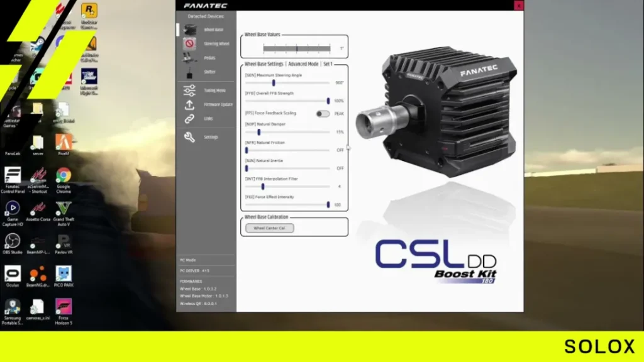Open the Tuning Menu sliders icon
Image resolution: width=644 pixels, height=362 pixels.
coord(189,90)
